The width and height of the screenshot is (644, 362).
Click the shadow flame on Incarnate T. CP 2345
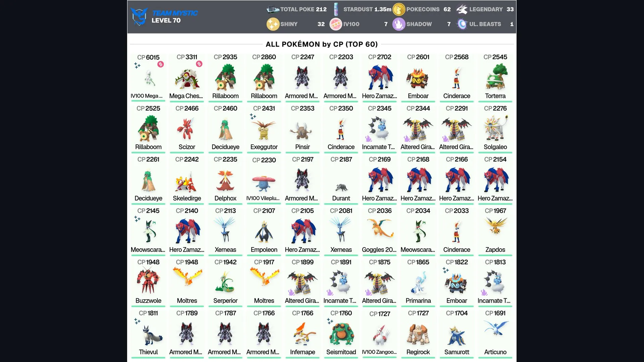[368, 138]
